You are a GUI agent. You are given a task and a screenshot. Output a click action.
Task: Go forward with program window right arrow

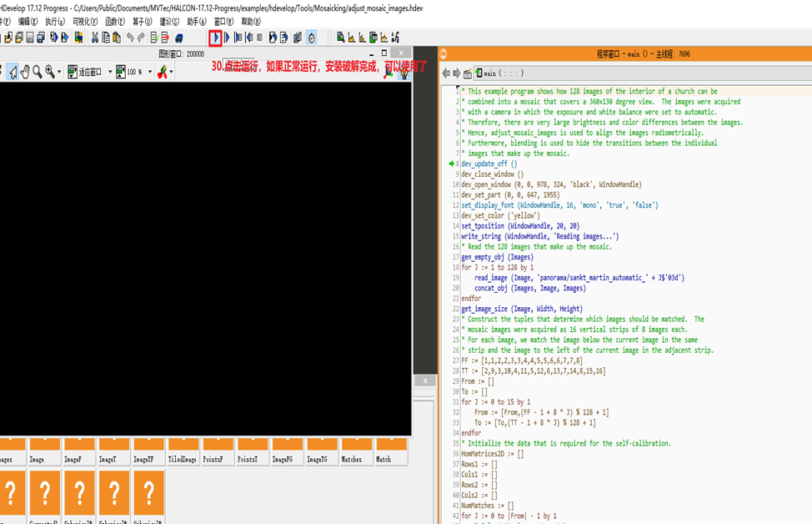tap(456, 73)
